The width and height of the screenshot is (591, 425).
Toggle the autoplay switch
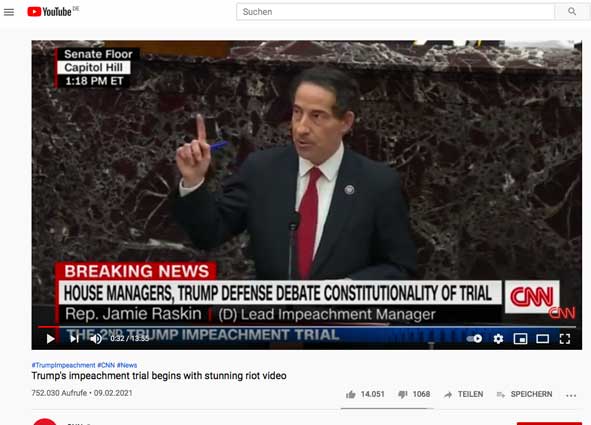(474, 339)
